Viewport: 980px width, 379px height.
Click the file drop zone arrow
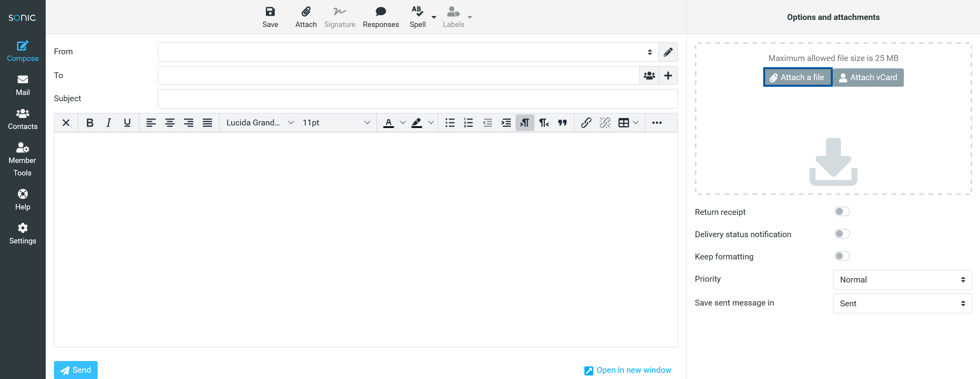click(x=833, y=162)
